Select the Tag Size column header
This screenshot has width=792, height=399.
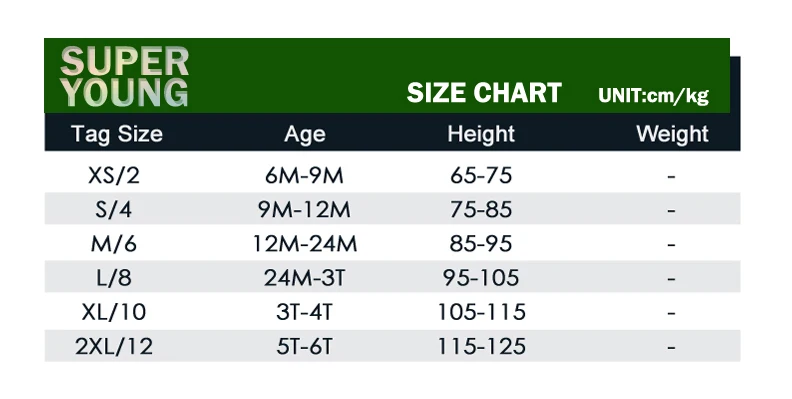pos(117,134)
